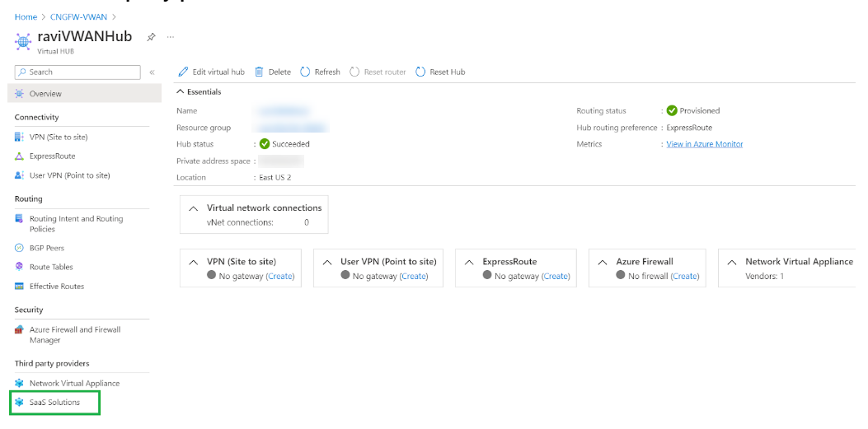
Task: Collapse the Essentials section
Action: point(181,92)
